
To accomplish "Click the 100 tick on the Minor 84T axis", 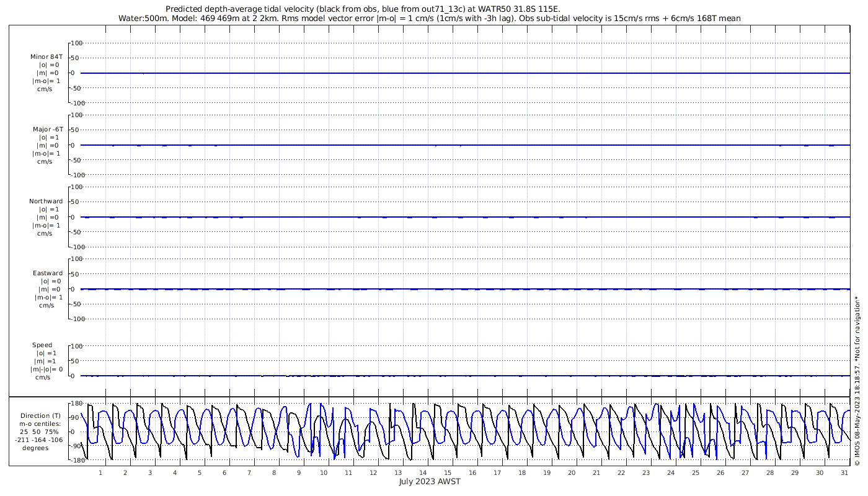I will coord(77,43).
